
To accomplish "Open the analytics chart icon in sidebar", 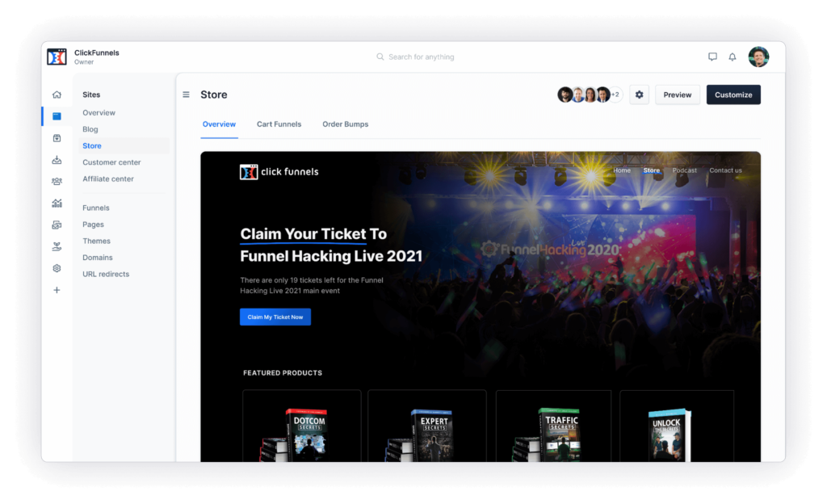I will pyautogui.click(x=57, y=203).
